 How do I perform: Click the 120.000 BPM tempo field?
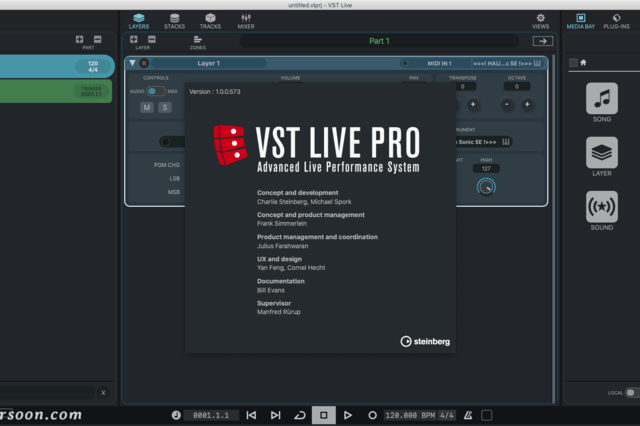pos(410,415)
